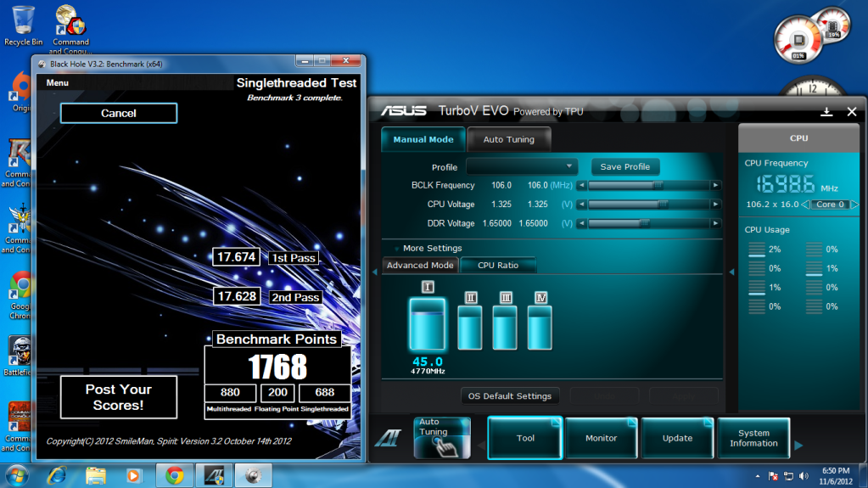Viewport: 868px width, 488px height.
Task: Open the CPU Ratio tab
Action: pyautogui.click(x=498, y=266)
